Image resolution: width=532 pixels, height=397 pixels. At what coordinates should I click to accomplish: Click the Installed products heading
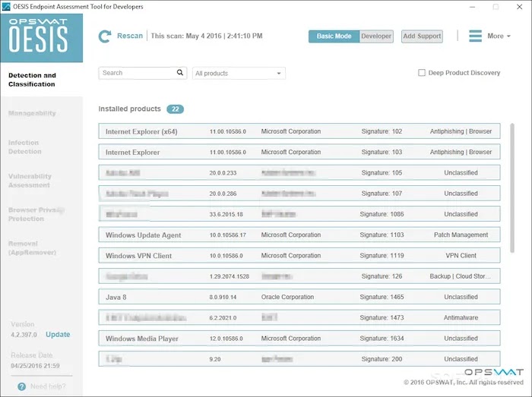[130, 109]
